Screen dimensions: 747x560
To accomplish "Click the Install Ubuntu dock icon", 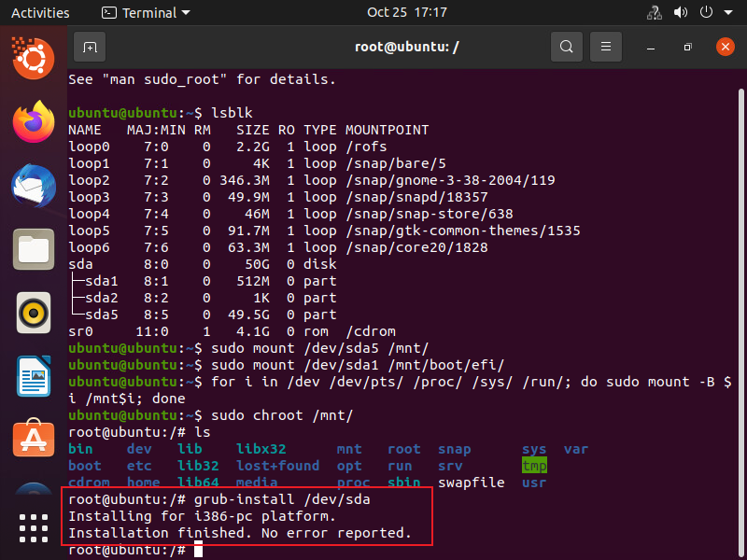I will pos(34,493).
